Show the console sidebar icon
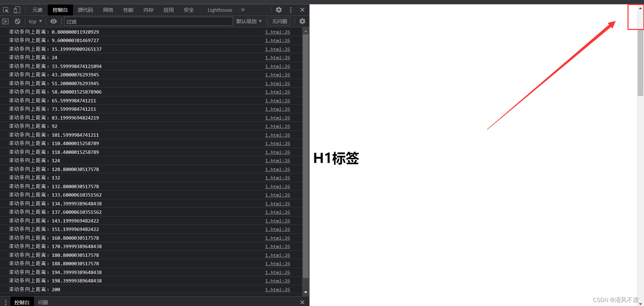The image size is (644, 306). [5, 21]
